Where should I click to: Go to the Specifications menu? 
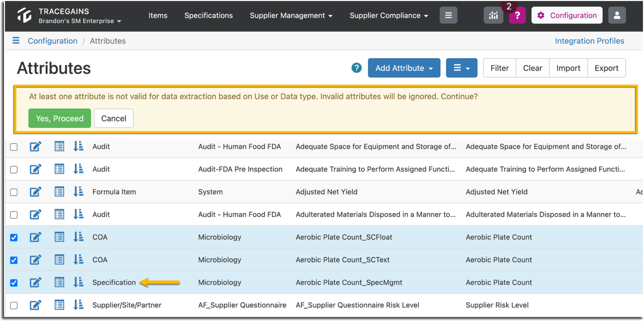click(x=209, y=15)
